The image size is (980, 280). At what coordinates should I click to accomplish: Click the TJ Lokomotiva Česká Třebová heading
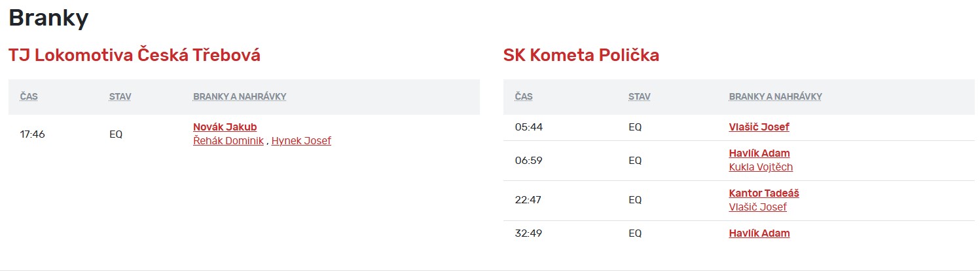coord(134,55)
